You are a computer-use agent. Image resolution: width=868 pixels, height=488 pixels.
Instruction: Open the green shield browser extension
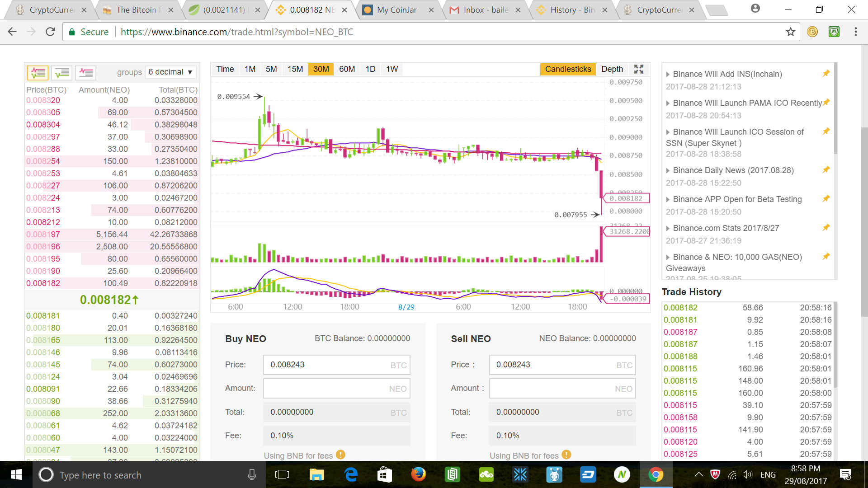pyautogui.click(x=834, y=32)
